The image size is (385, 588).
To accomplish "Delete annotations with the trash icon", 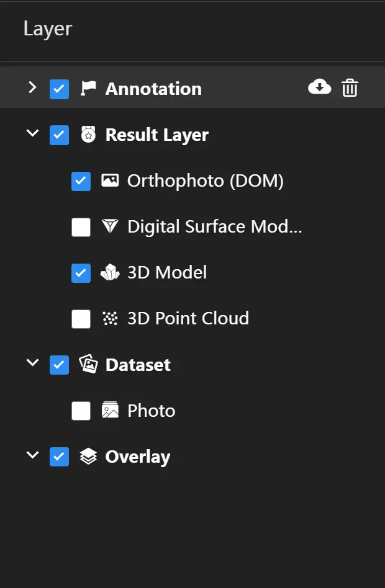I will click(350, 88).
